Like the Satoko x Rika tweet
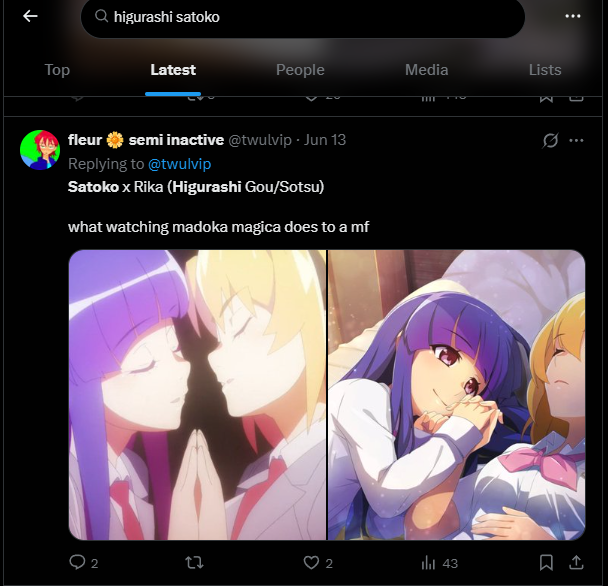The image size is (608, 586). click(x=311, y=562)
